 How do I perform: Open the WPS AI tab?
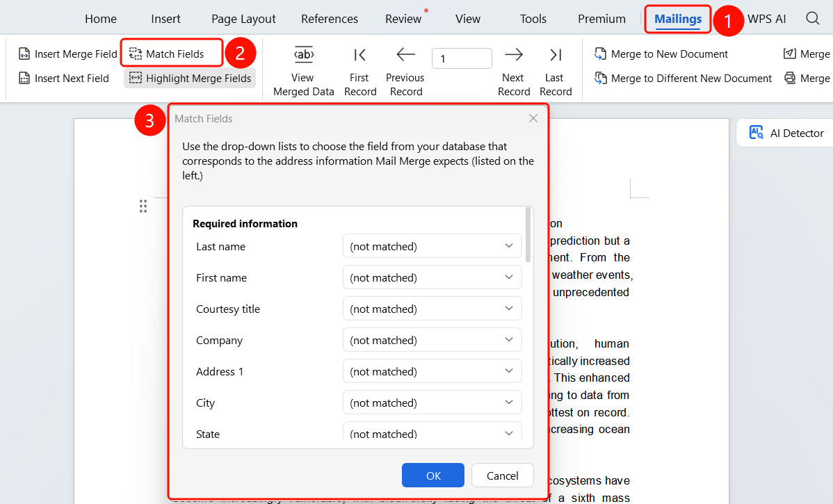pos(766,19)
